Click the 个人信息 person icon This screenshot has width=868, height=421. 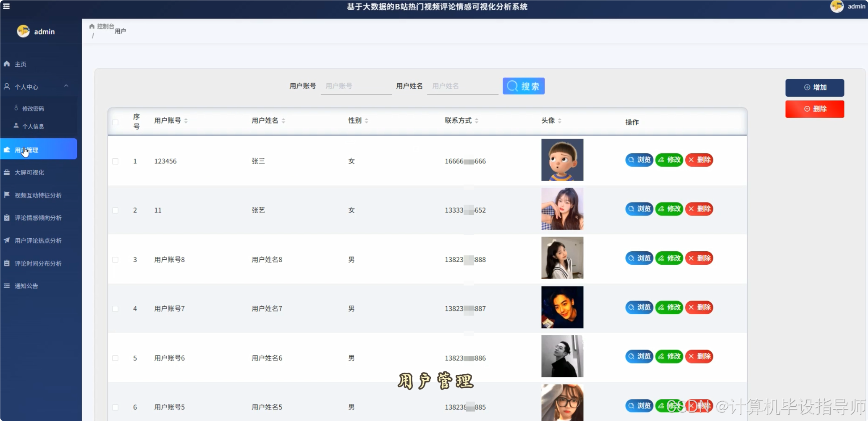click(x=16, y=126)
